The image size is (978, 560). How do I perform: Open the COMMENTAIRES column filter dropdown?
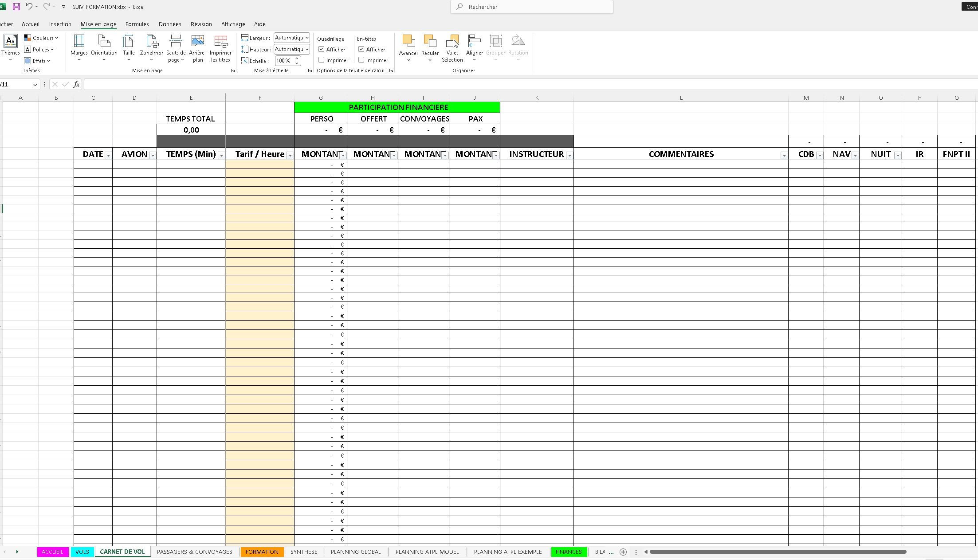tap(784, 155)
